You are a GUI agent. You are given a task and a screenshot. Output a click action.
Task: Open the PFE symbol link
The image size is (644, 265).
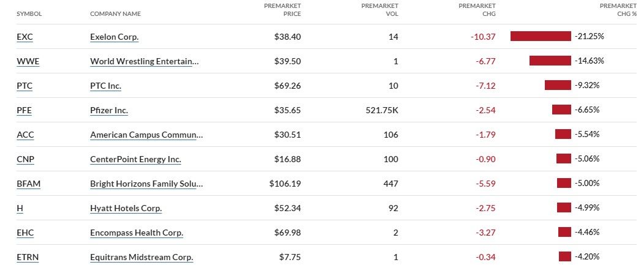24,110
